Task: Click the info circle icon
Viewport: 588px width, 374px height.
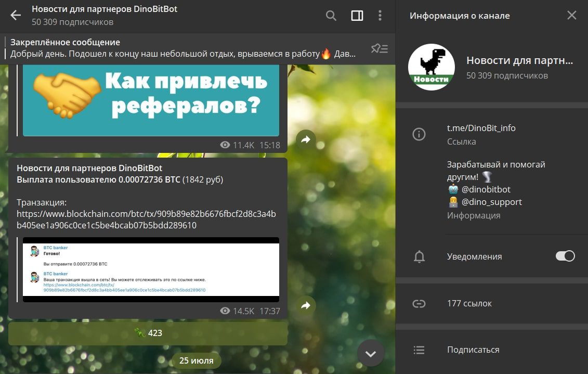Action: click(419, 134)
